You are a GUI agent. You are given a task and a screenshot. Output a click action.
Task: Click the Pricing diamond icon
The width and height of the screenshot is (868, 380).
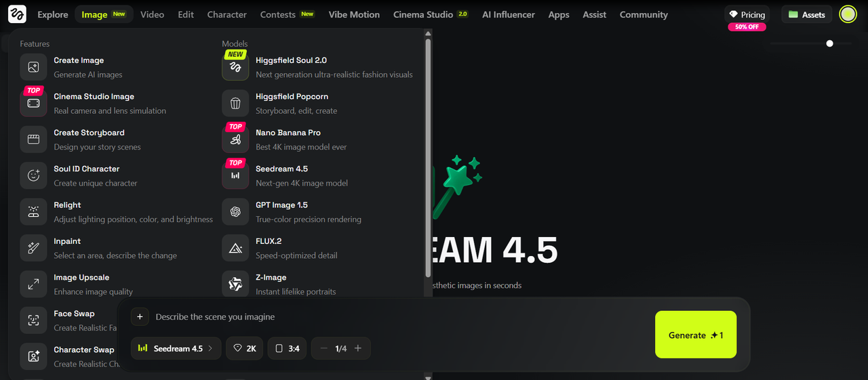pyautogui.click(x=733, y=14)
